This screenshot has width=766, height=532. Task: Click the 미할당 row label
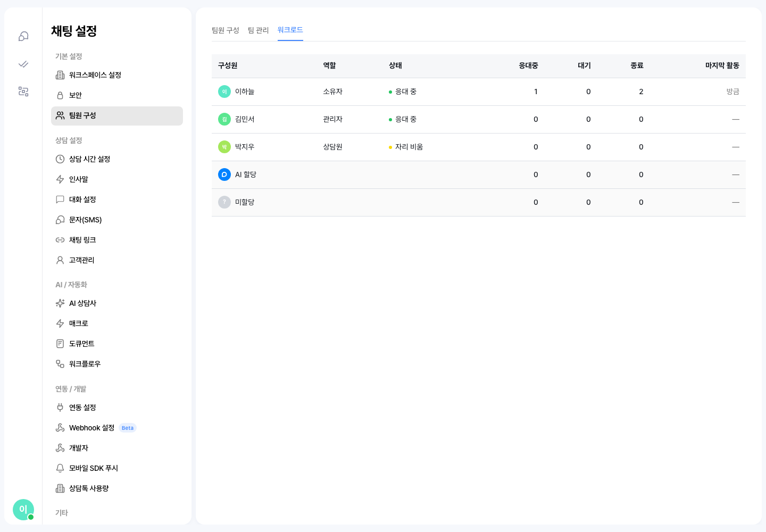pos(245,202)
